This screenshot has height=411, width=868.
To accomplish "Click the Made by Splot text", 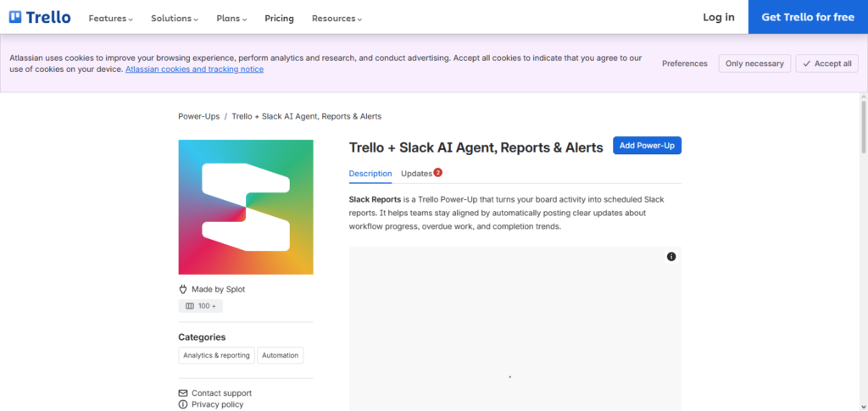I will 218,289.
